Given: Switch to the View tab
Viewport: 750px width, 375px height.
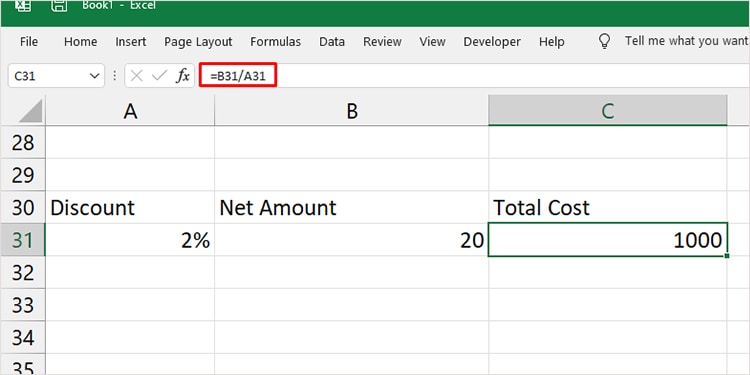Looking at the screenshot, I should click(432, 42).
